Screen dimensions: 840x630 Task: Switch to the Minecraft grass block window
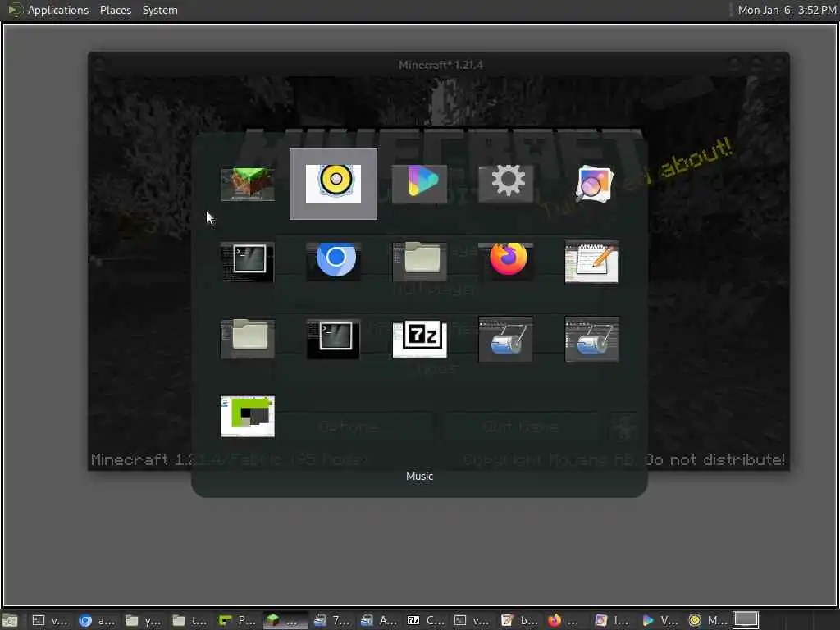pyautogui.click(x=248, y=184)
